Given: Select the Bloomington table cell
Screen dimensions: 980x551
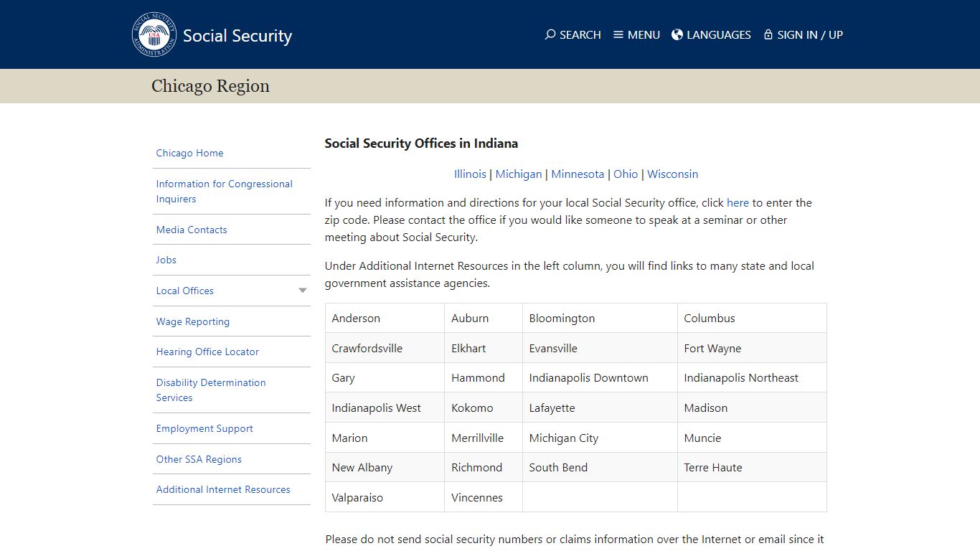Looking at the screenshot, I should tap(600, 318).
